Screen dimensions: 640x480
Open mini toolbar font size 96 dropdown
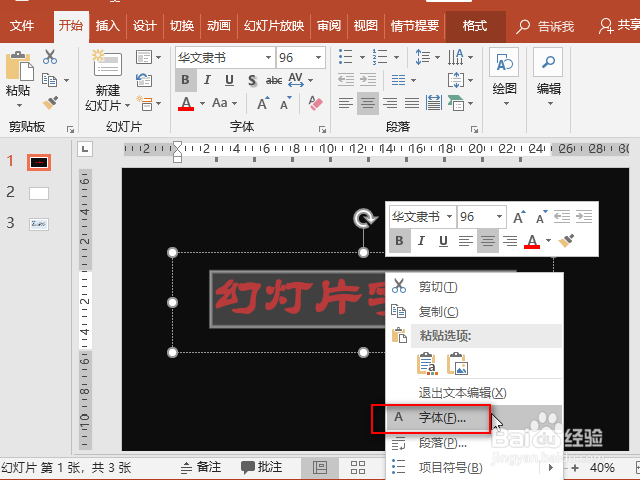tap(499, 216)
